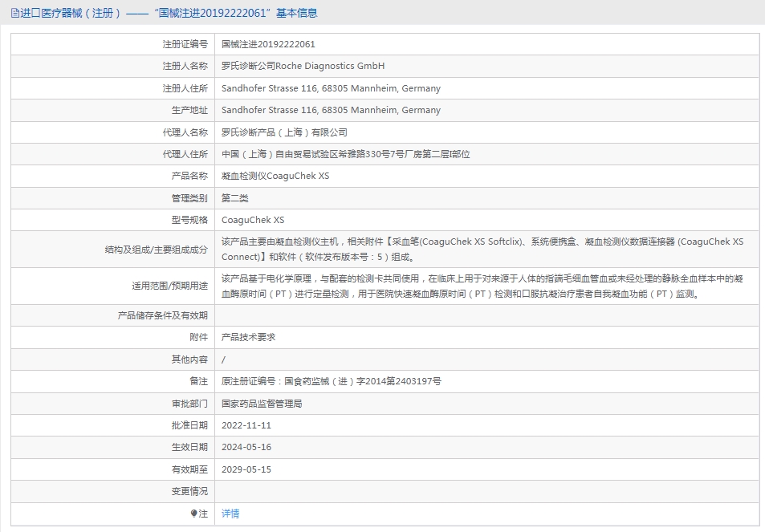Click the date 2024-05-16
Screen dimensions: 765x532
pyautogui.click(x=246, y=447)
